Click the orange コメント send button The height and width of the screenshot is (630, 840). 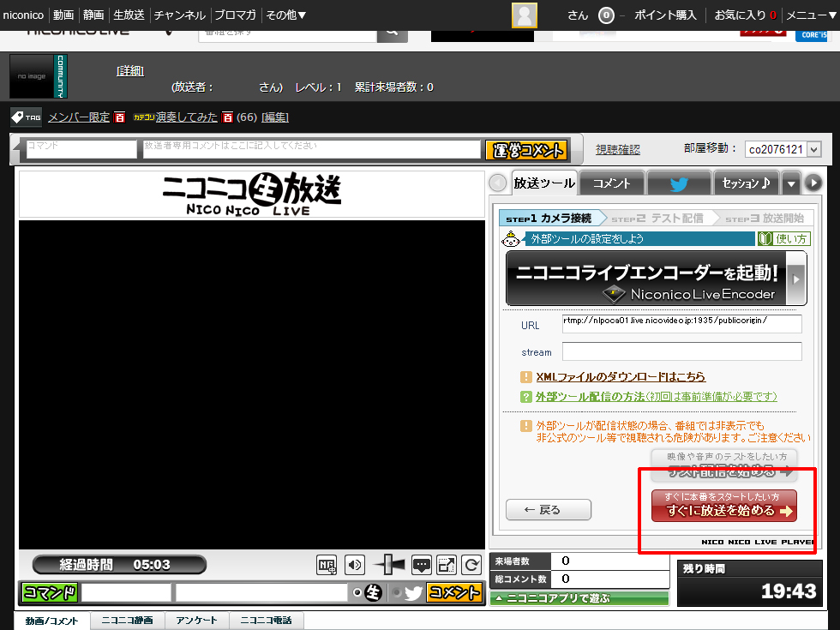[x=454, y=592]
